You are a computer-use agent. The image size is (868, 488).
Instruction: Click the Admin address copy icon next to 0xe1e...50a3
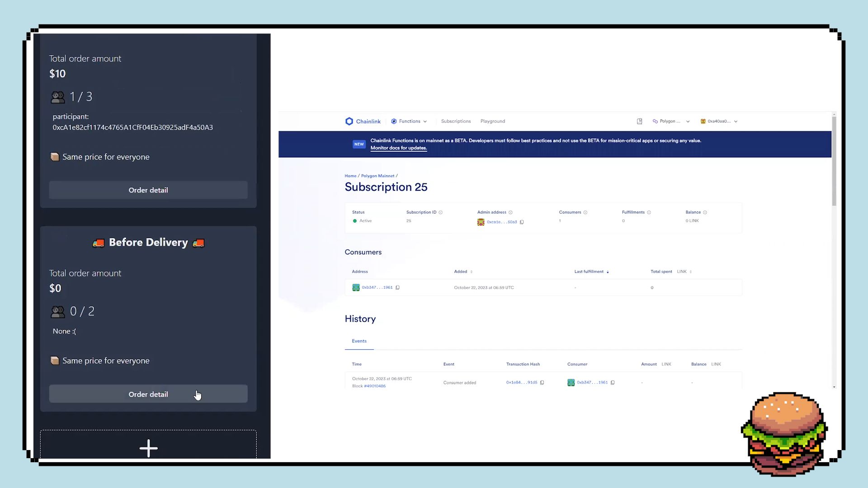522,222
